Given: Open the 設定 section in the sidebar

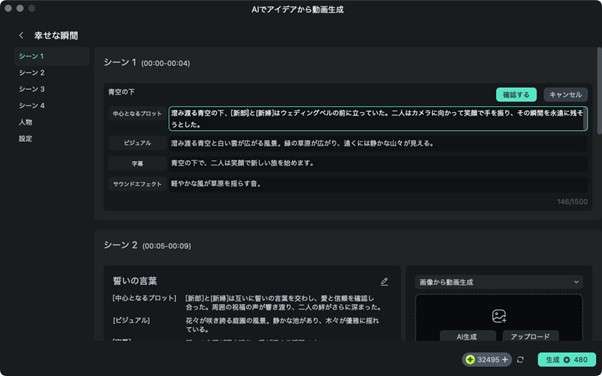Looking at the screenshot, I should [25, 139].
